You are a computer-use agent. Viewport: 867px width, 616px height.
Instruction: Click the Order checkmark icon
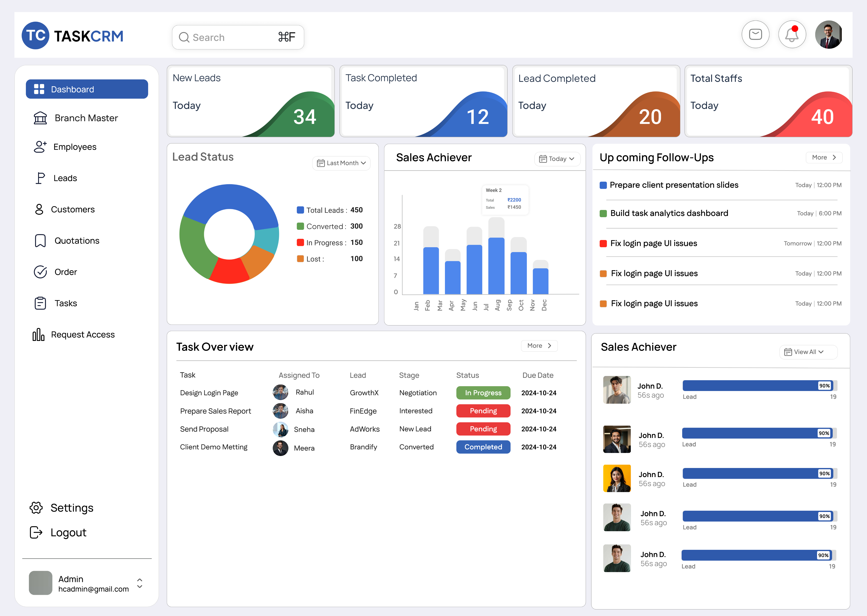pyautogui.click(x=40, y=272)
